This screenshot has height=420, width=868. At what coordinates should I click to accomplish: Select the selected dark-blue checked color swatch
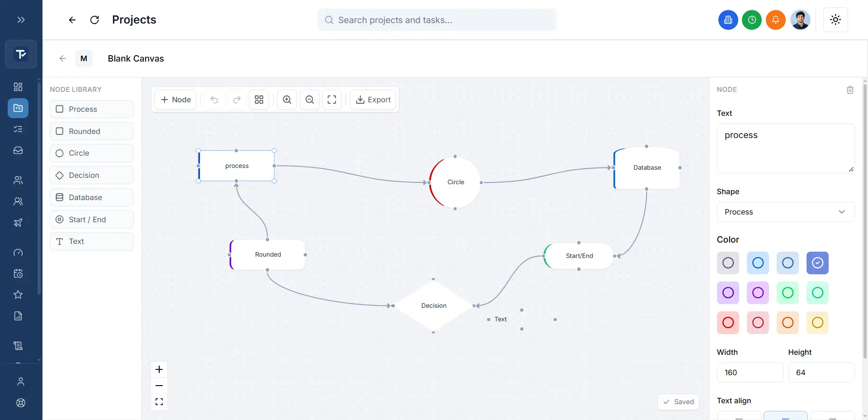point(817,263)
